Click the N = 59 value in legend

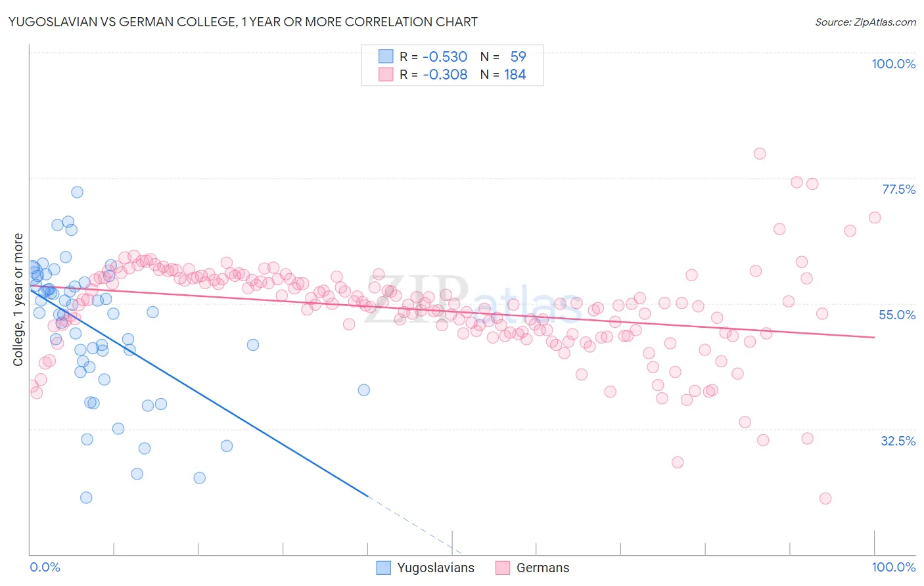[x=503, y=56]
